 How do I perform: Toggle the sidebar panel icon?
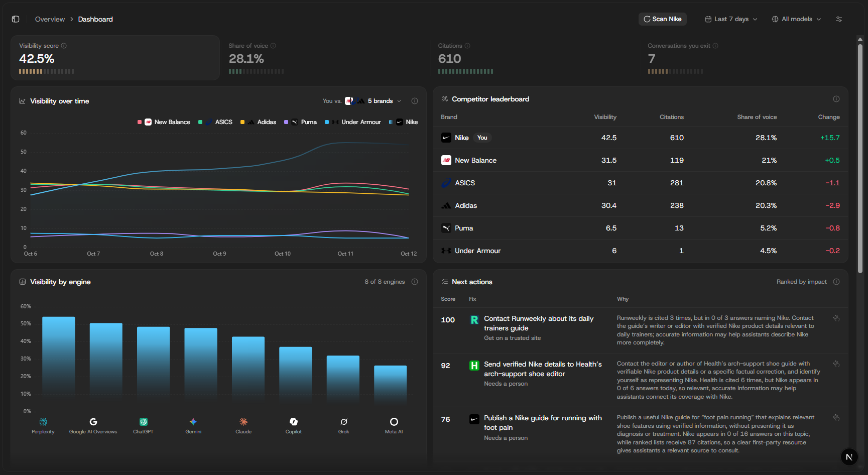pos(16,19)
